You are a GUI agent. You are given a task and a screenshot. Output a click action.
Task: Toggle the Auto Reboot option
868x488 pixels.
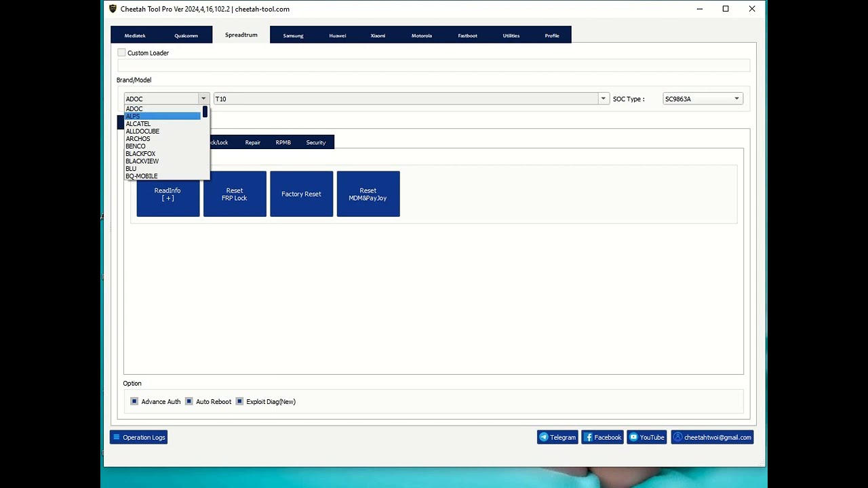tap(189, 401)
